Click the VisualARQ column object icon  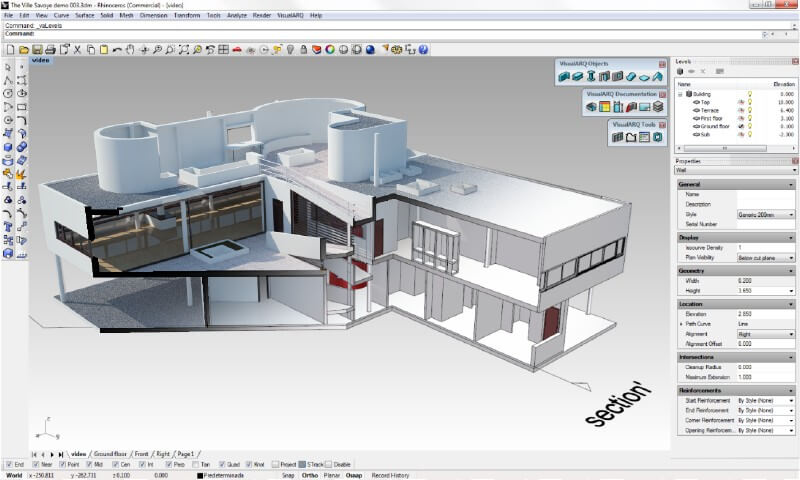[x=591, y=76]
